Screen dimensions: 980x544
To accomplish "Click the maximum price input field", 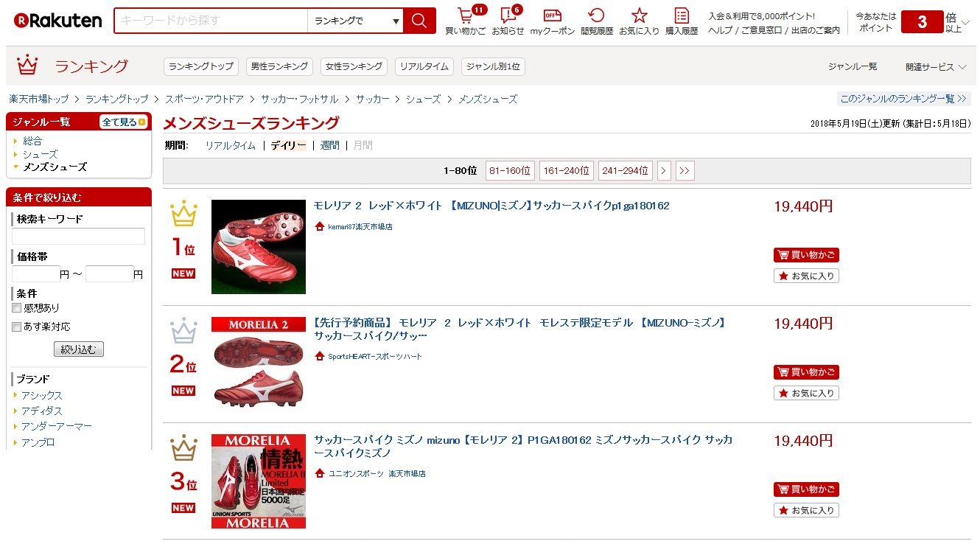I will coord(110,274).
